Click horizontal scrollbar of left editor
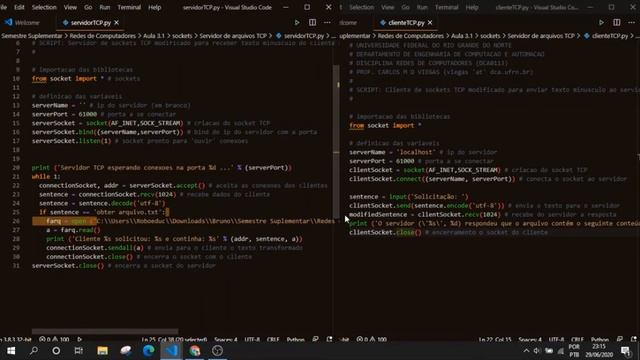 coord(105,331)
